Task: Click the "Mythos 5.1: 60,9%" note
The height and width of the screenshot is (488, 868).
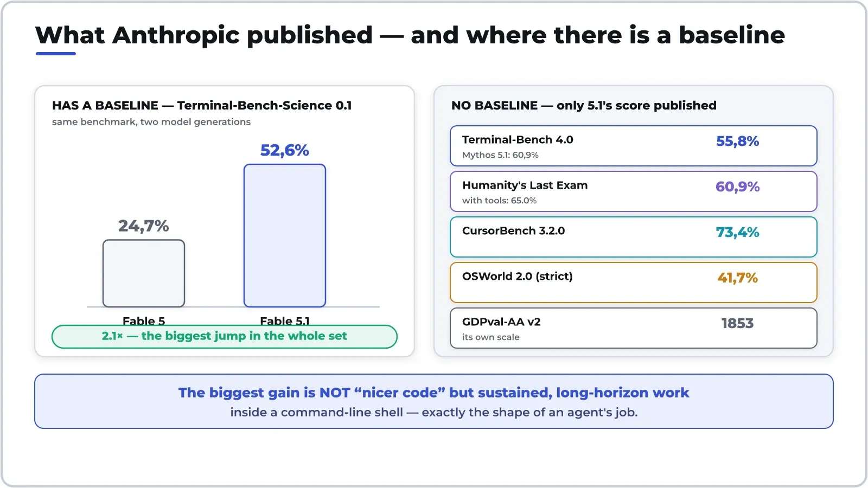Action: [x=500, y=155]
